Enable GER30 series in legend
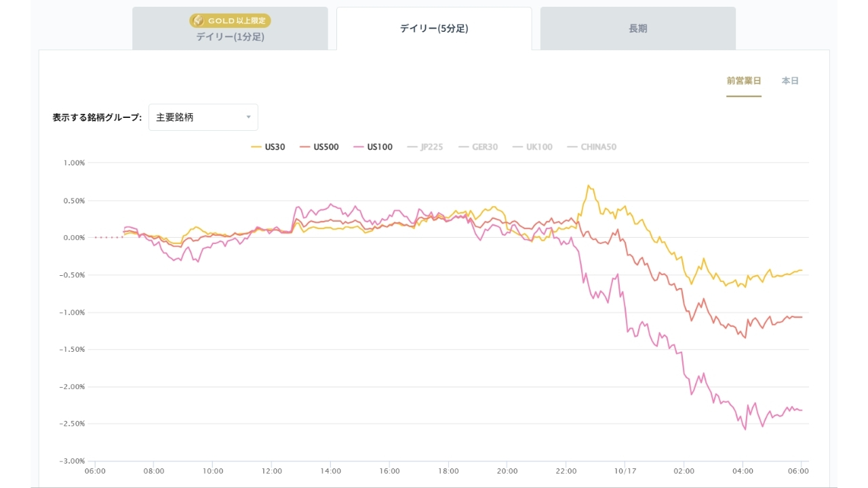The height and width of the screenshot is (488, 868). pyautogui.click(x=478, y=147)
